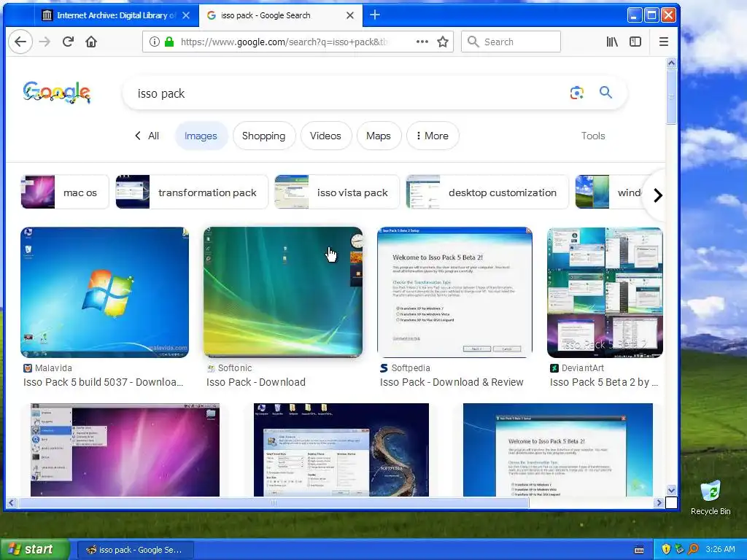Click the 3:26 AM taskbar clock

coord(720,549)
